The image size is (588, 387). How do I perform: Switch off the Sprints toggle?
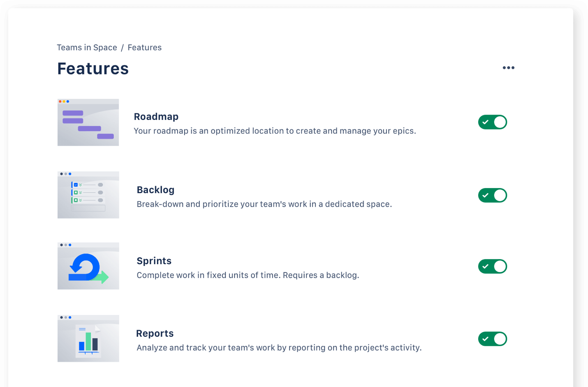click(x=492, y=266)
